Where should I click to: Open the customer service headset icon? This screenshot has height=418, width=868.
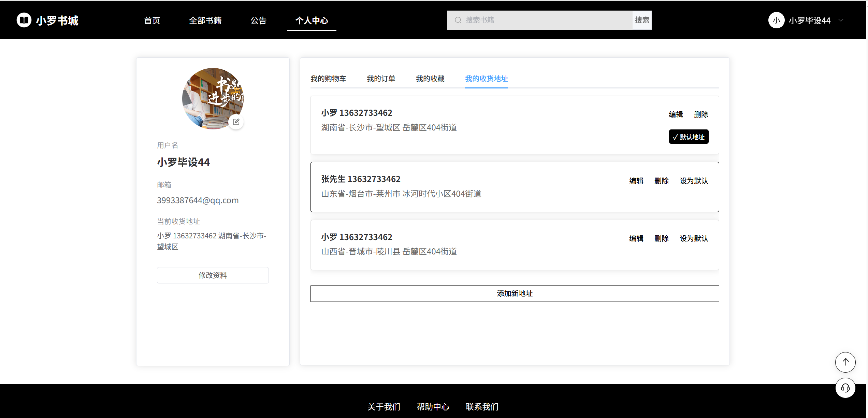point(845,388)
